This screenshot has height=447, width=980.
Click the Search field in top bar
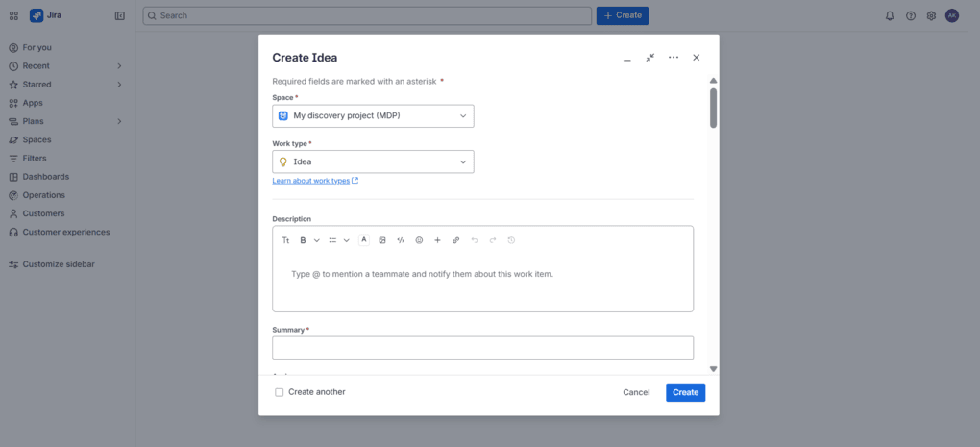(x=367, y=15)
